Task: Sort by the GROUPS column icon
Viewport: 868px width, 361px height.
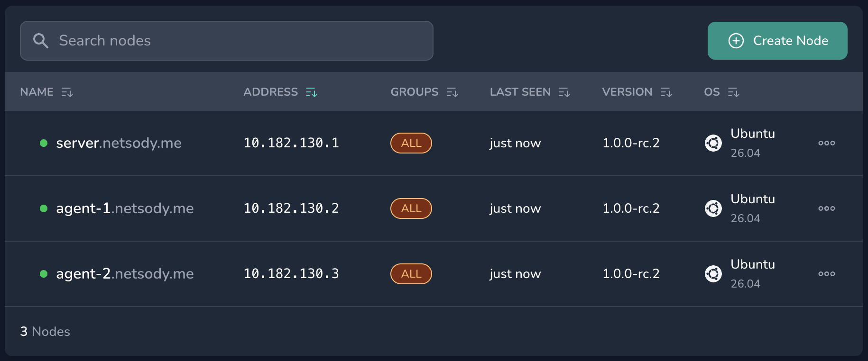Action: click(452, 92)
